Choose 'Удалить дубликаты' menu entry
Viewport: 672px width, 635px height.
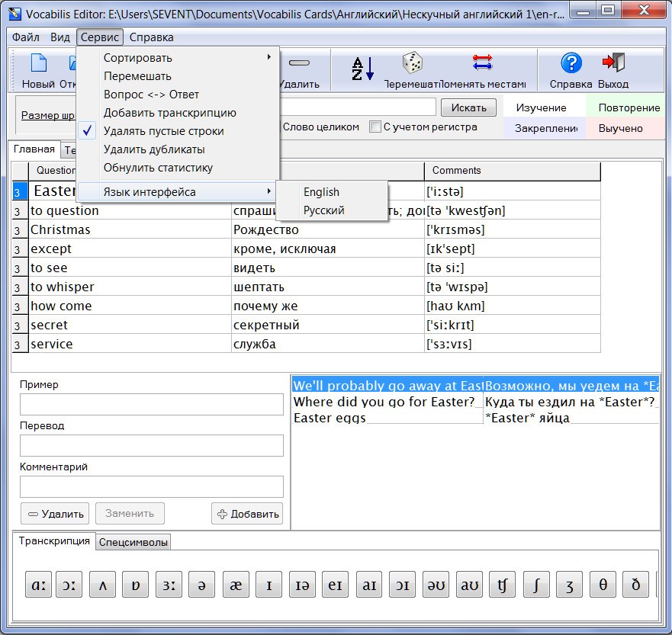click(x=178, y=149)
